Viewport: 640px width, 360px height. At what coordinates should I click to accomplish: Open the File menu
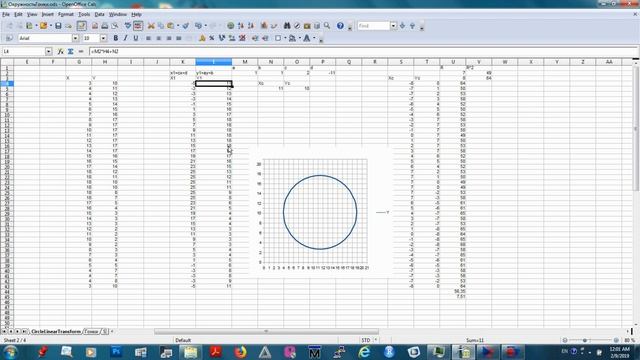(x=6, y=14)
